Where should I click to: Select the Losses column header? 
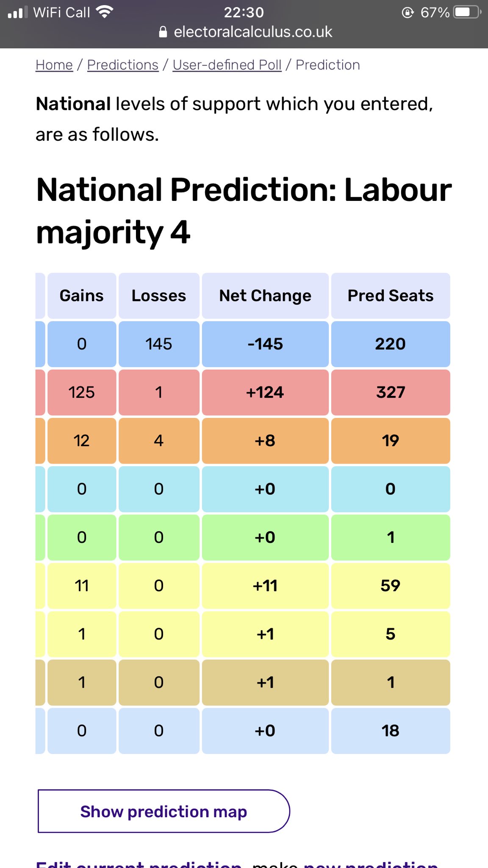[x=159, y=296]
